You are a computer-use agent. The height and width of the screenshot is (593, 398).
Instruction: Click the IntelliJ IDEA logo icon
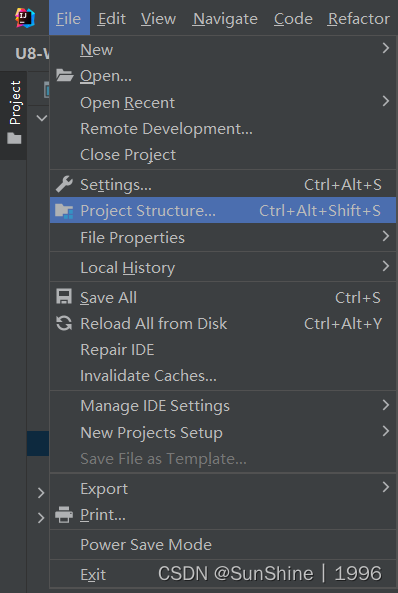[x=25, y=18]
